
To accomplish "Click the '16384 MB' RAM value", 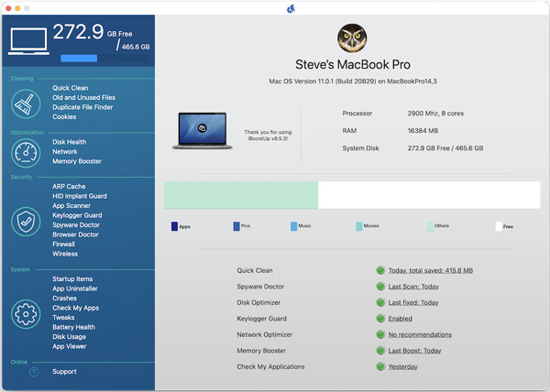I will point(423,131).
